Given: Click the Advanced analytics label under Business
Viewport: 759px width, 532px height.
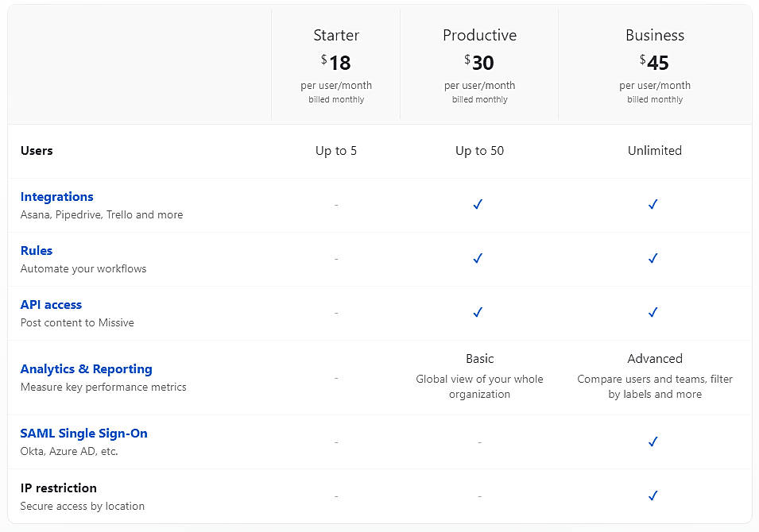Looking at the screenshot, I should [x=654, y=358].
